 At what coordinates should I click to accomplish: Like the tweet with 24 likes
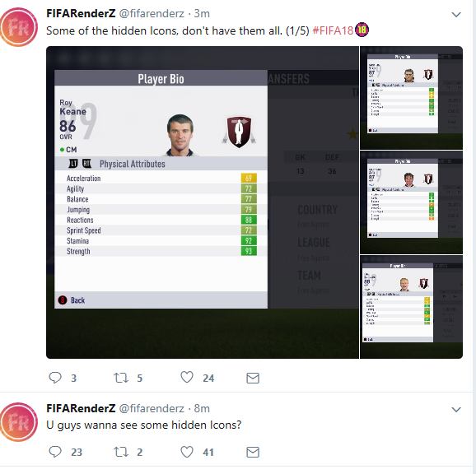pyautogui.click(x=187, y=378)
